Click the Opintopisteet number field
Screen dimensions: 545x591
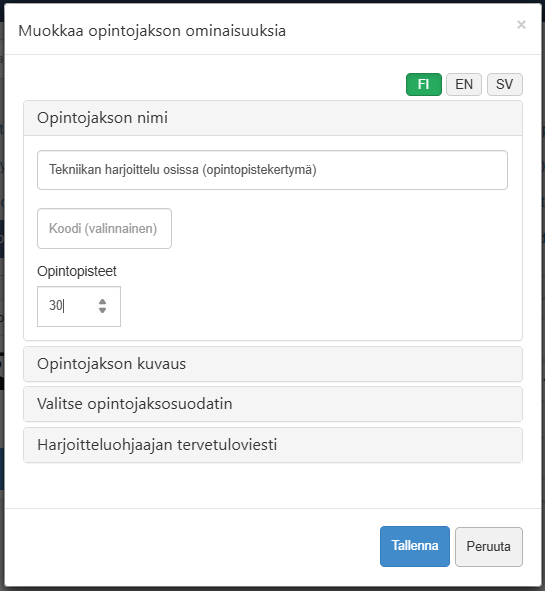(79, 306)
